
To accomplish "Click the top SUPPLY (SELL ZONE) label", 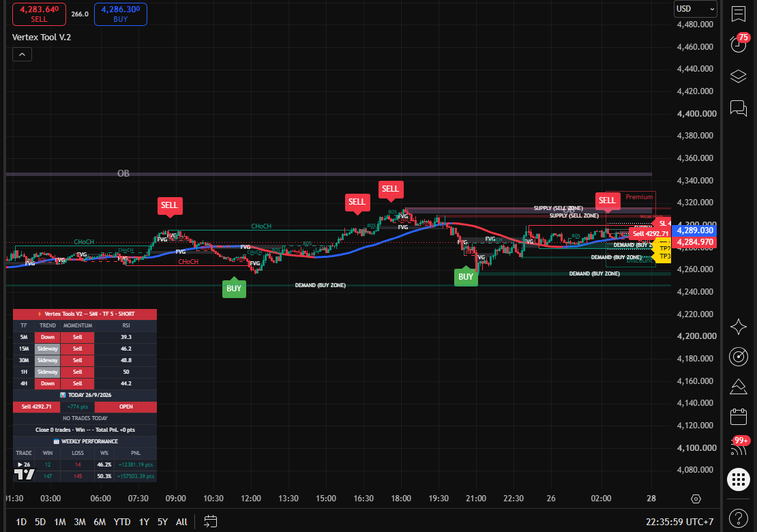I will [x=558, y=208].
